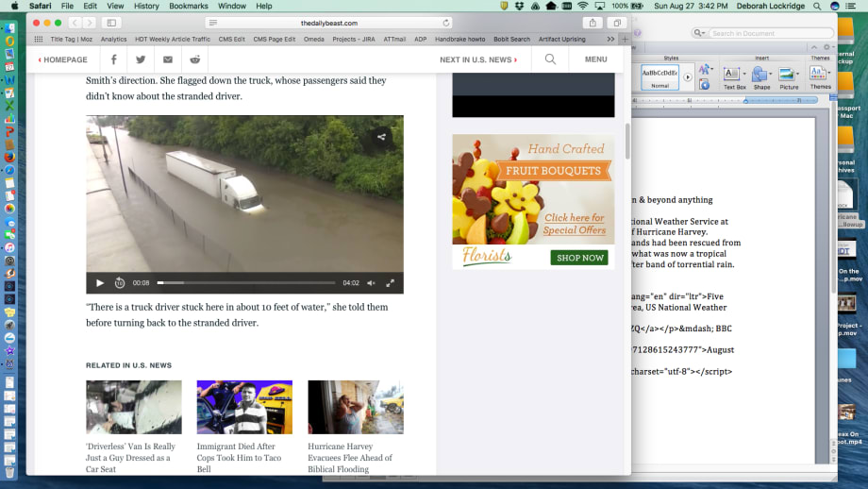This screenshot has width=868, height=489.
Task: Open the View menu
Action: pyautogui.click(x=115, y=6)
